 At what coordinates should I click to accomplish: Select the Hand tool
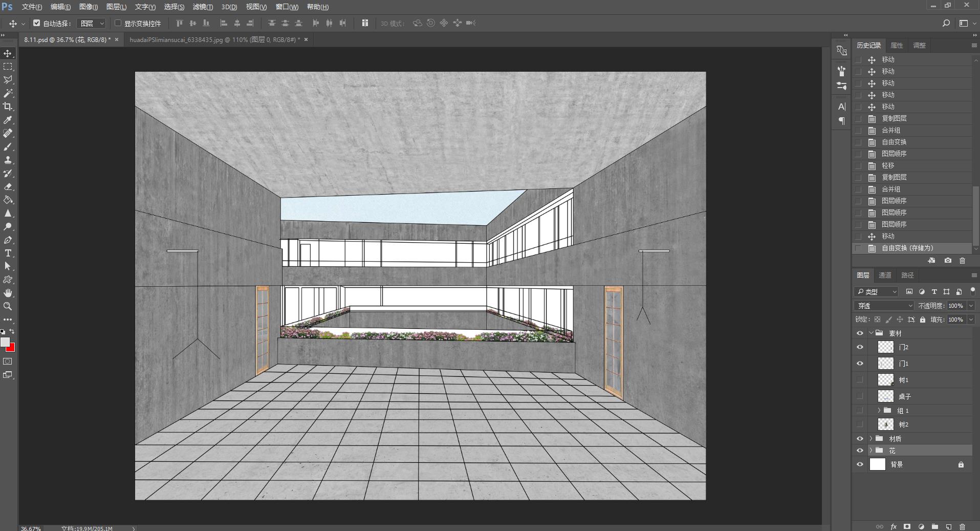[x=8, y=293]
